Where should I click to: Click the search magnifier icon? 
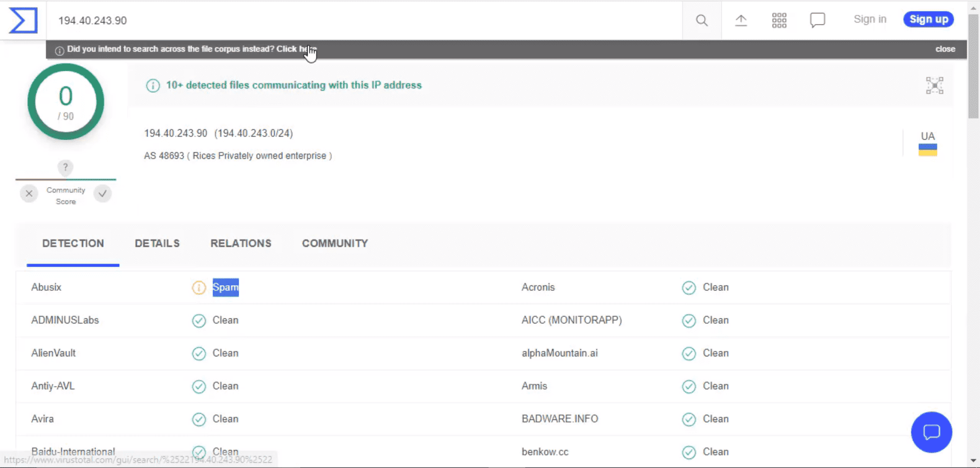pyautogui.click(x=702, y=20)
